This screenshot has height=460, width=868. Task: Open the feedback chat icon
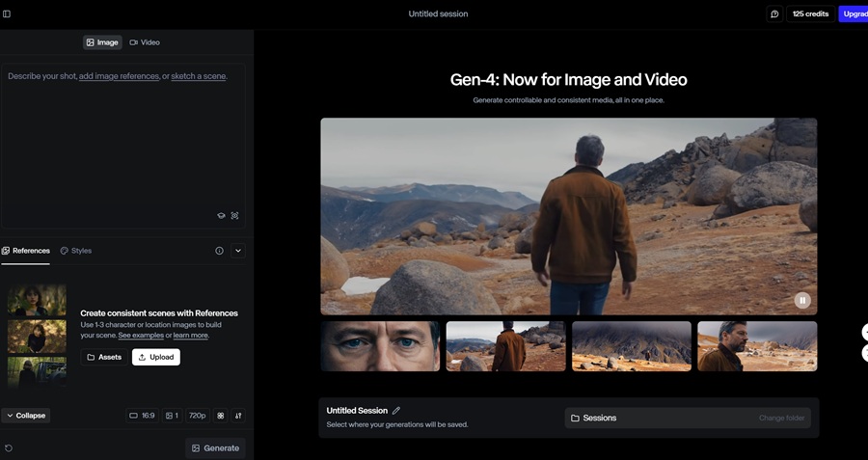tap(774, 14)
